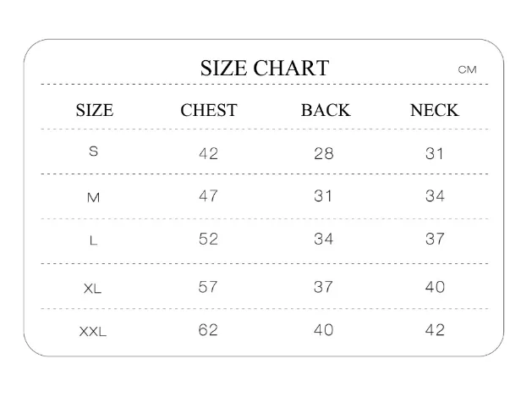Screen dimensions: 532x397
Task: Click the M size row label
Action: 94,197
